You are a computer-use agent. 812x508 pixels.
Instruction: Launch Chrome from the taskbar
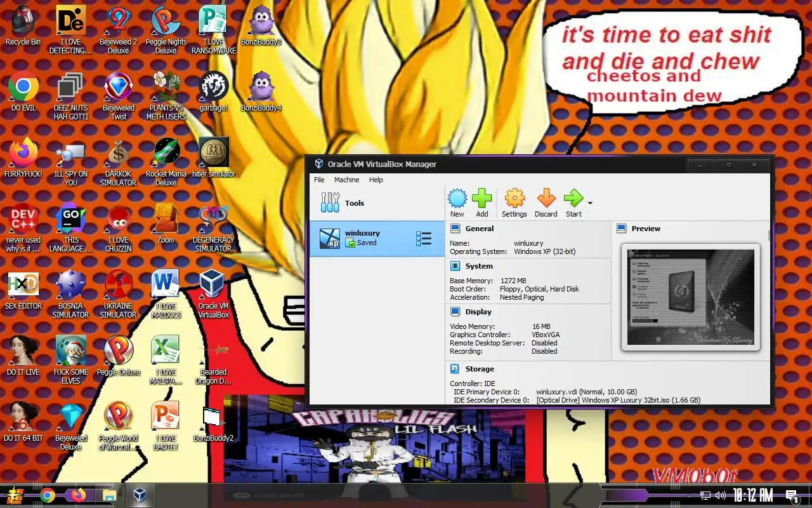pyautogui.click(x=47, y=496)
